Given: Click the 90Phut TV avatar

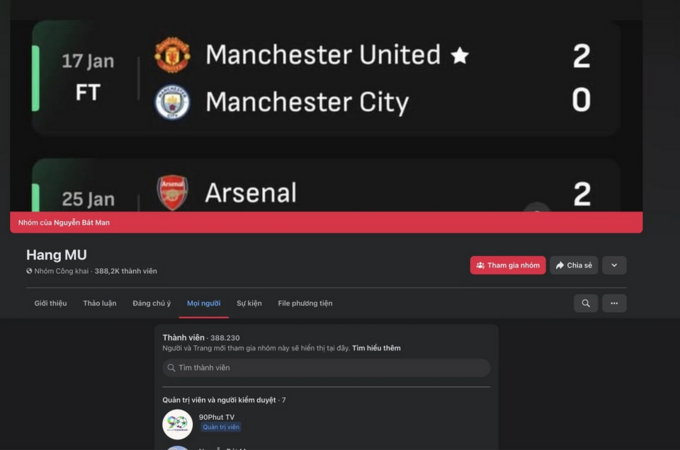Looking at the screenshot, I should tap(177, 424).
